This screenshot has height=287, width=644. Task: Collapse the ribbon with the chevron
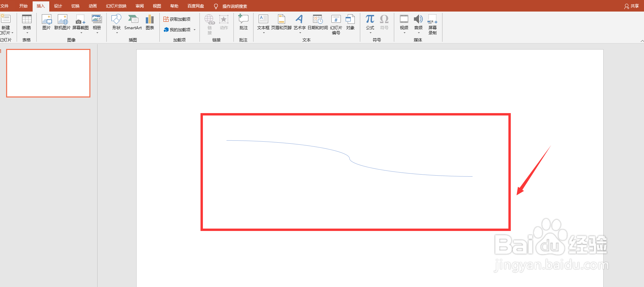[642, 41]
